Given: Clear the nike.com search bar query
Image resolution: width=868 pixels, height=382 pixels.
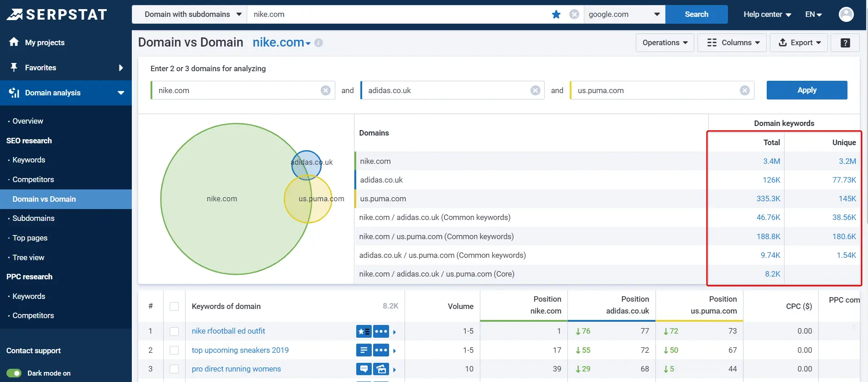Looking at the screenshot, I should click(574, 14).
